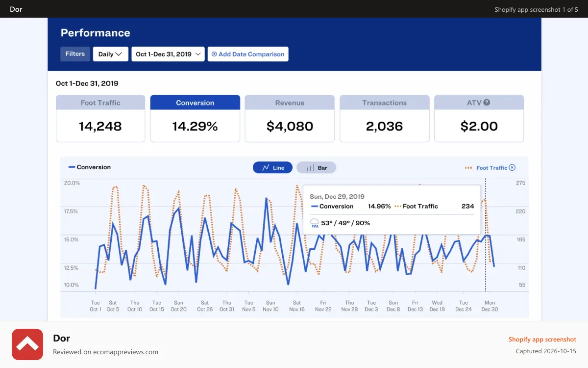Expand the Daily interval dropdown

(x=111, y=54)
